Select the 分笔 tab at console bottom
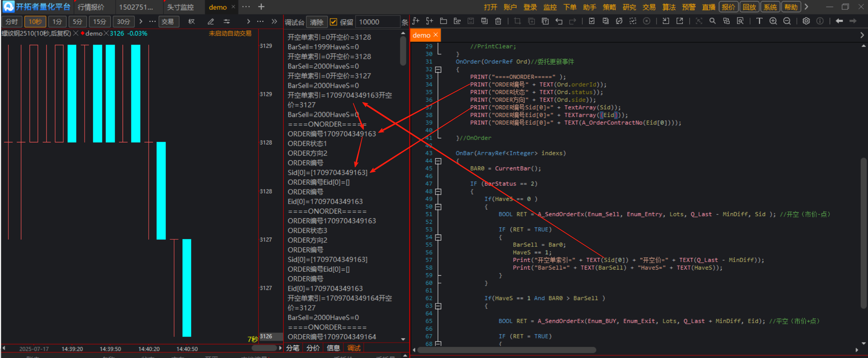The image size is (868, 358). click(293, 348)
